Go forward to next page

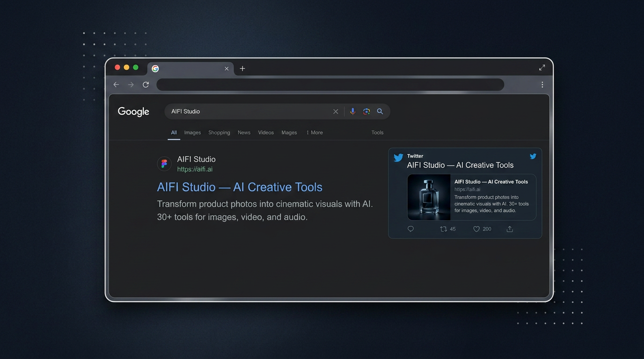pos(131,85)
